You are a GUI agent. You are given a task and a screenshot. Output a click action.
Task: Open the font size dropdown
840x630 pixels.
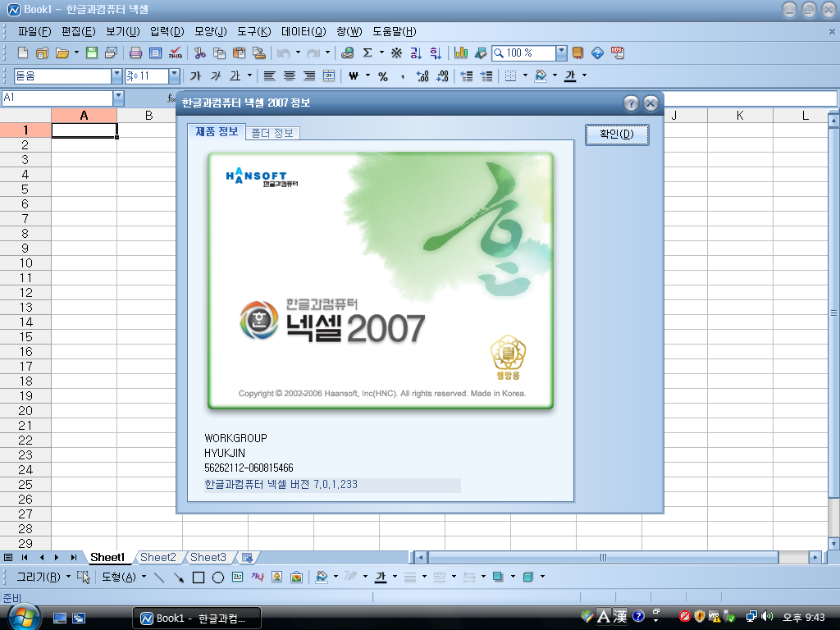174,76
